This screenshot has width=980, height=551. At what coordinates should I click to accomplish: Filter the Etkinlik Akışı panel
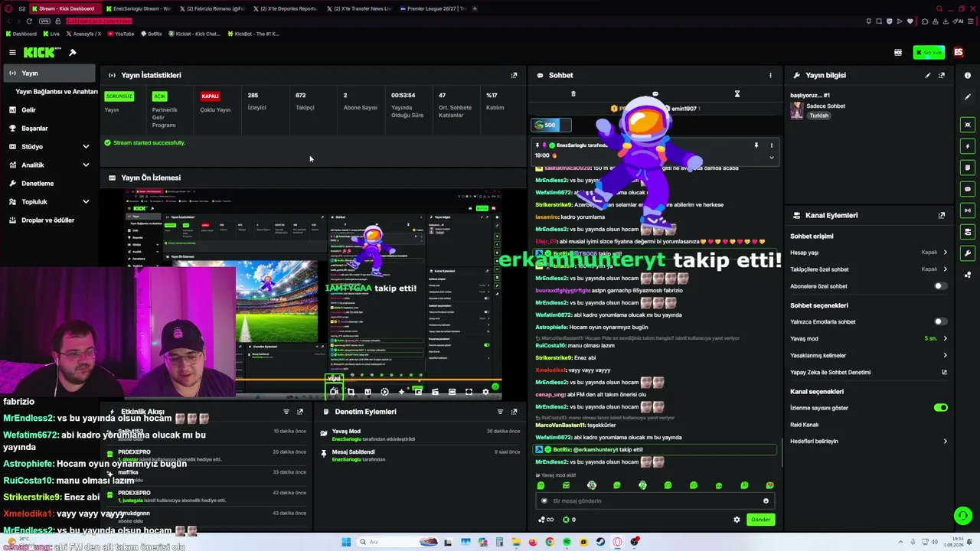coord(286,412)
